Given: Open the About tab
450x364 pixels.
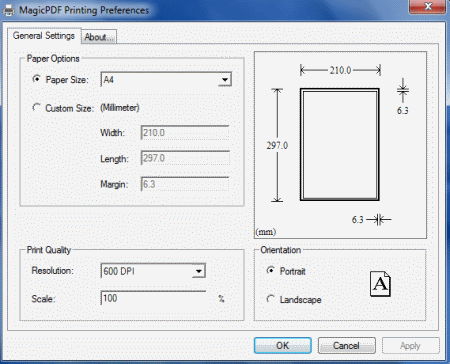Looking at the screenshot, I should click(99, 37).
